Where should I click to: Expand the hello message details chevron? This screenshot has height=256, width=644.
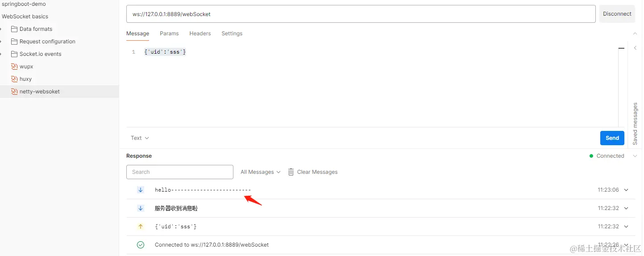(626, 190)
